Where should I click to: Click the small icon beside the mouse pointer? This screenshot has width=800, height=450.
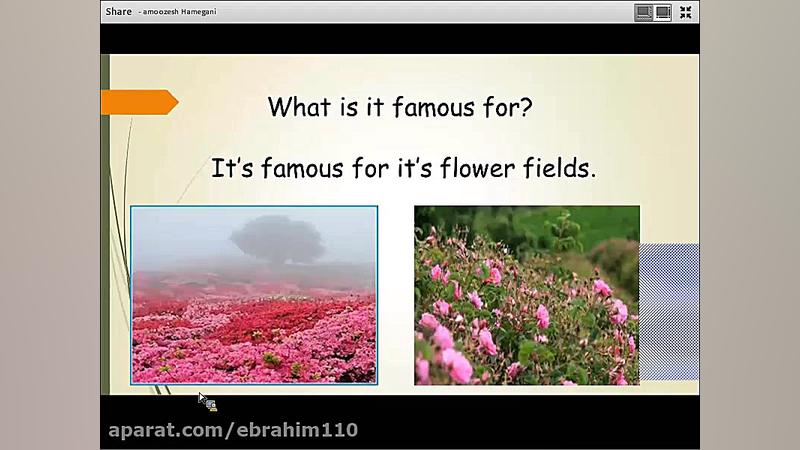[212, 406]
